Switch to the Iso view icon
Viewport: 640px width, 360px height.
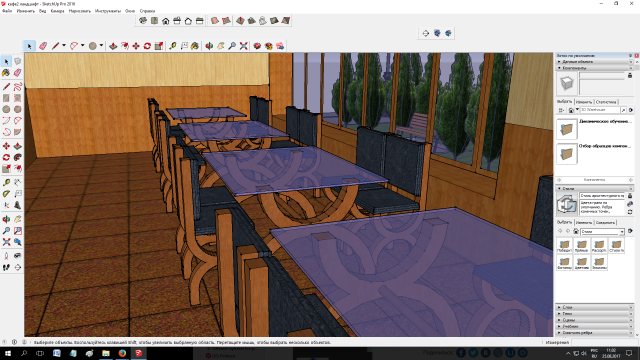point(143,21)
